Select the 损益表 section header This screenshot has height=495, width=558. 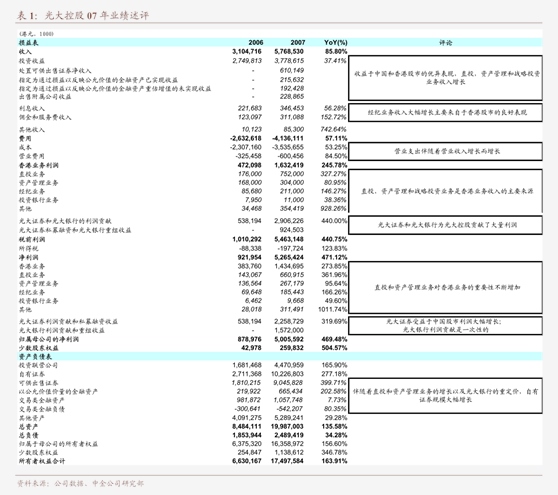28,43
